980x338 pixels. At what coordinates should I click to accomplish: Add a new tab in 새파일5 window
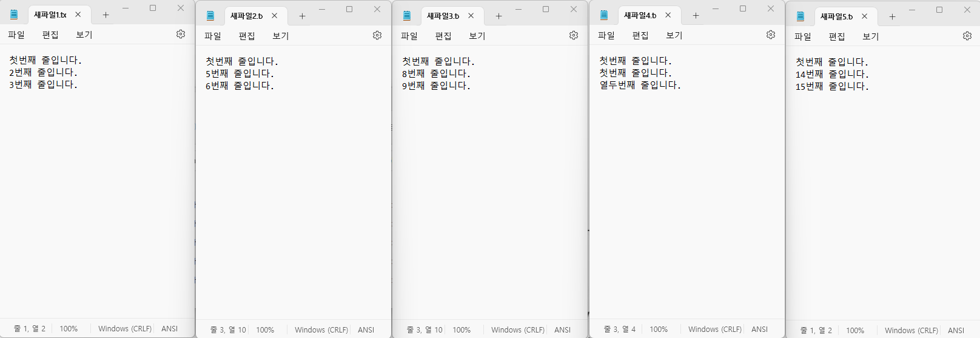[892, 16]
